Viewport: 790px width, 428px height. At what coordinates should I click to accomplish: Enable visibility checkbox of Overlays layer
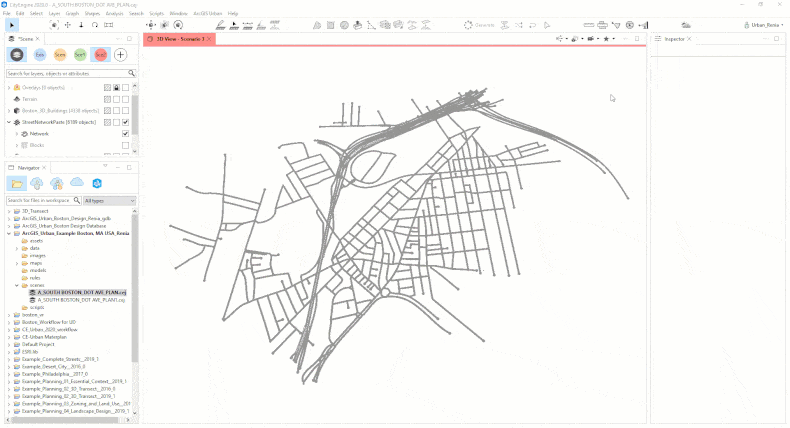click(x=125, y=88)
